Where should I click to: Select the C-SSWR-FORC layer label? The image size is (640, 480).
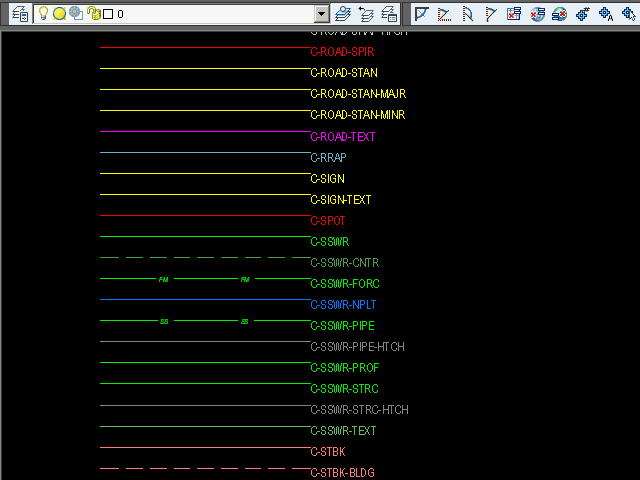345,284
